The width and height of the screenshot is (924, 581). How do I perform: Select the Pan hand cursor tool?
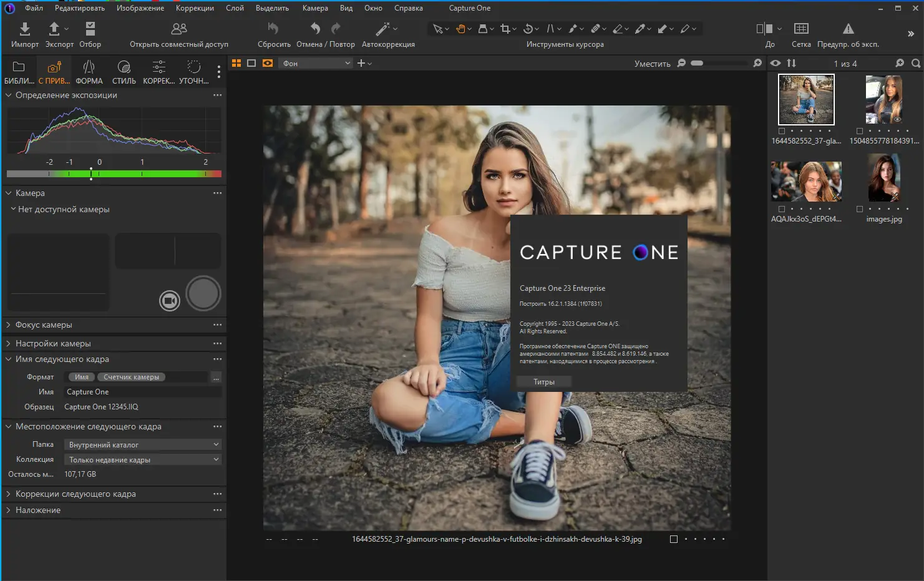[460, 29]
